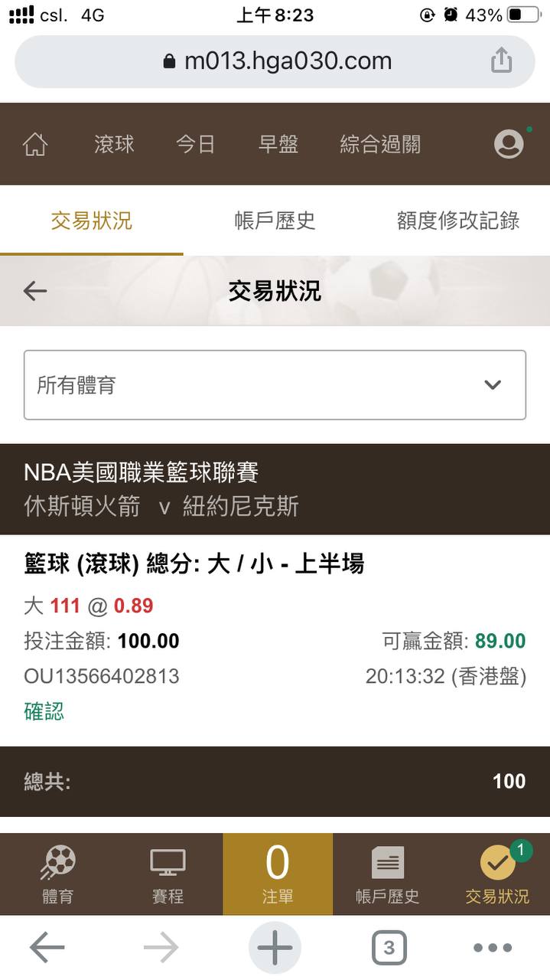Viewport: 550px width, 980px height.
Task: Tap the 注單 bet slip button
Action: coord(278,874)
